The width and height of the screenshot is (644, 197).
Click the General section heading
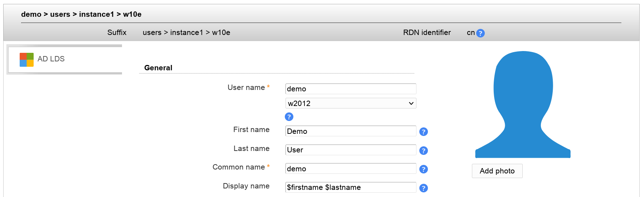coord(158,68)
